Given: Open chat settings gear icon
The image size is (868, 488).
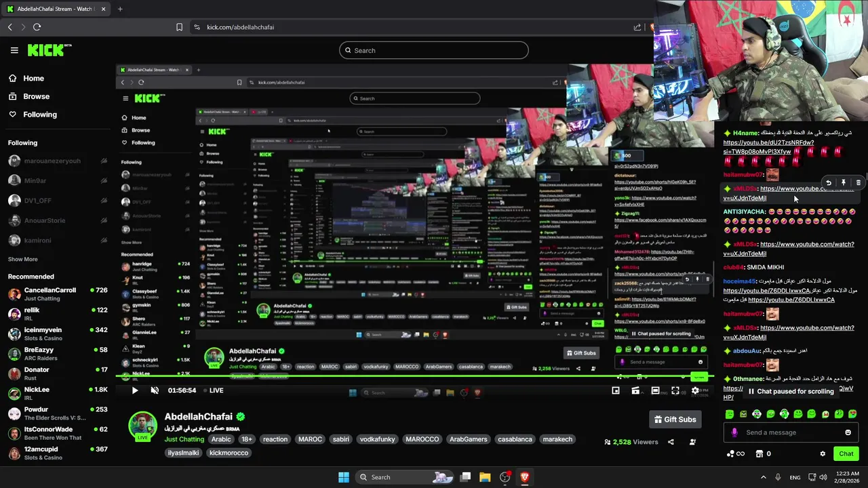Looking at the screenshot, I should click(x=823, y=454).
